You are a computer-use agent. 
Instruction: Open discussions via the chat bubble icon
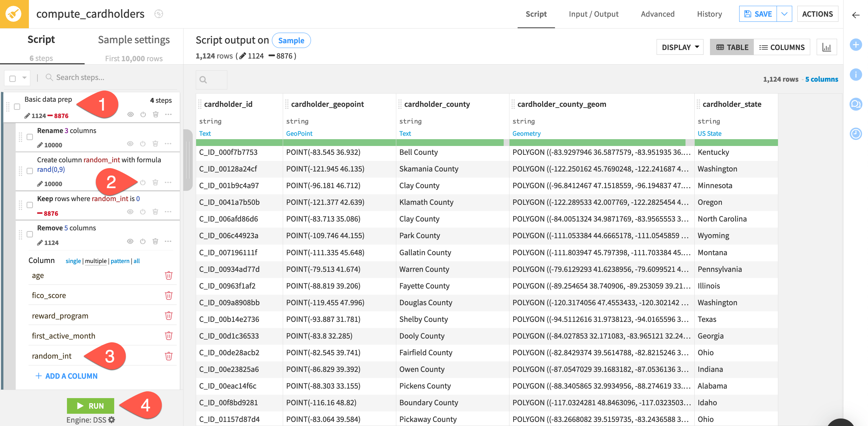click(x=856, y=104)
